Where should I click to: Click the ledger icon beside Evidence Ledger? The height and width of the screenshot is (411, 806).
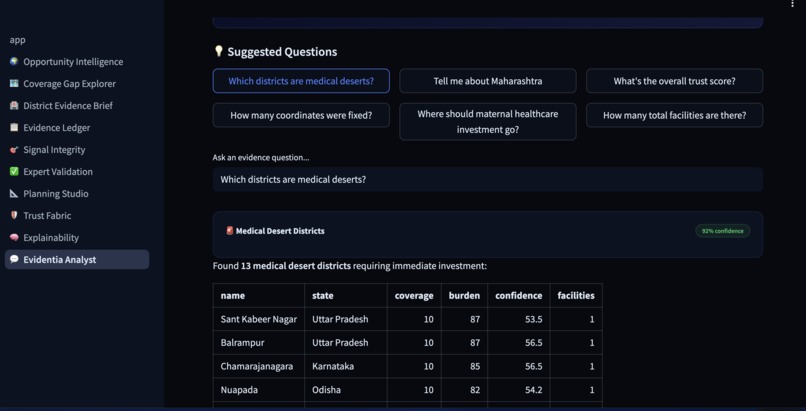point(14,127)
